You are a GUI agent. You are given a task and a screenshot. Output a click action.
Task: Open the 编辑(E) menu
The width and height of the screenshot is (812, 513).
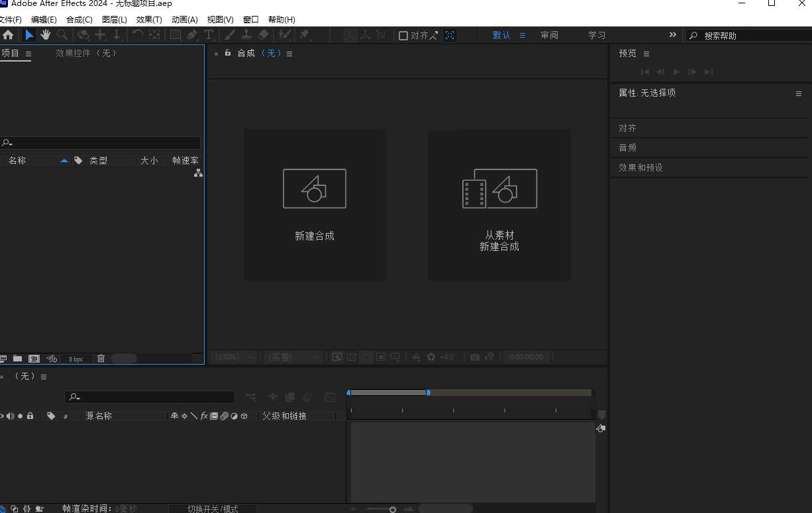point(44,20)
